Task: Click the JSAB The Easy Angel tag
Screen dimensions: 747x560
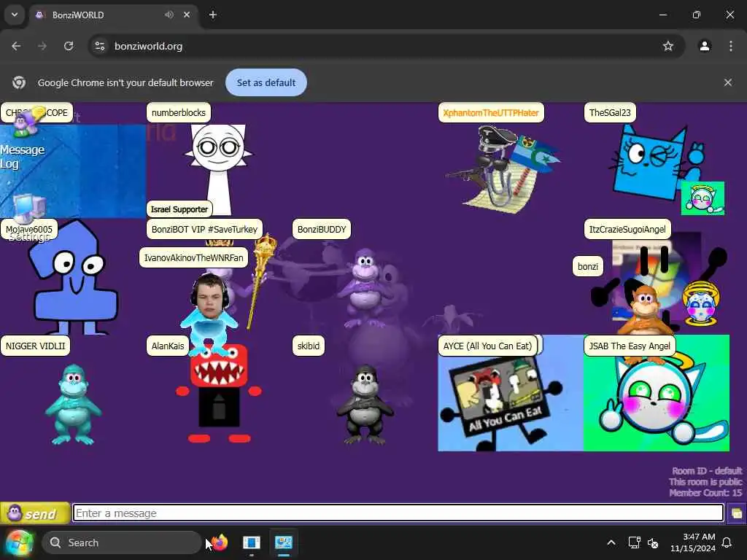Action: click(x=630, y=346)
